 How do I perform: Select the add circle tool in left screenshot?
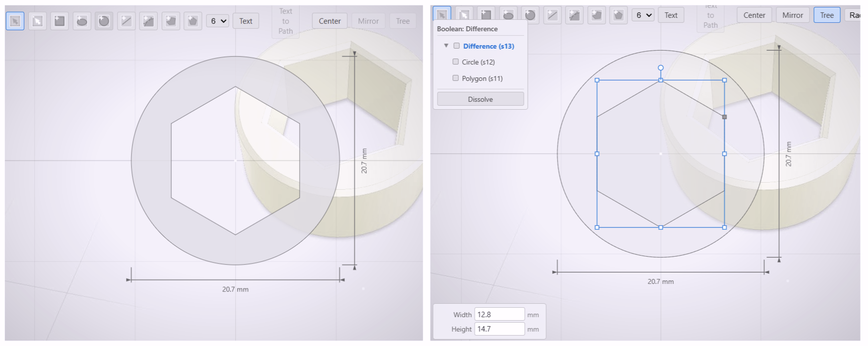pos(104,21)
